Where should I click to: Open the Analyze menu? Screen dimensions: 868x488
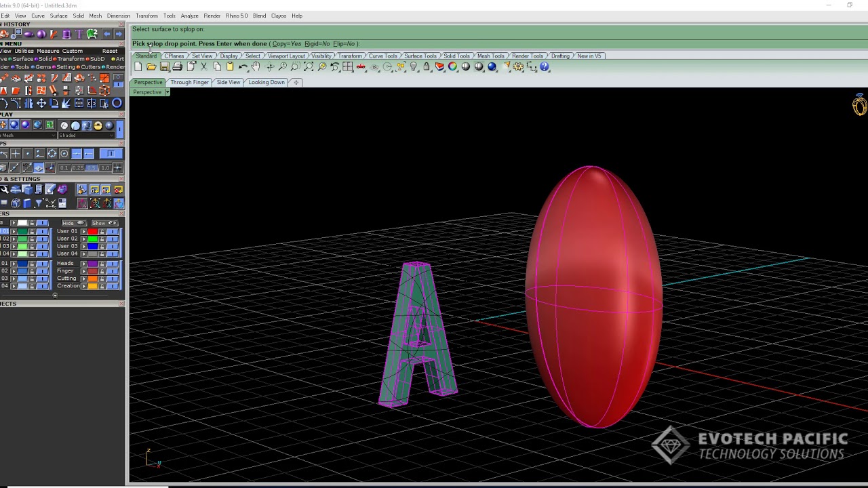pos(190,16)
